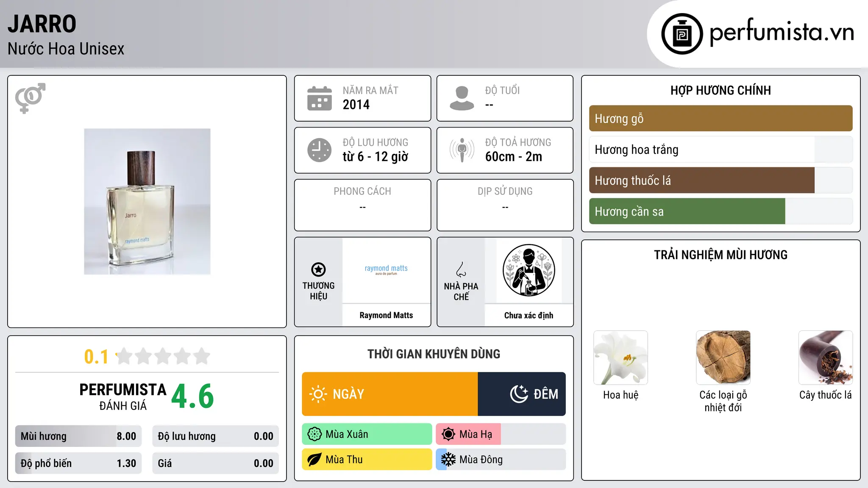Select the Mùa Thu season bar
This screenshot has width=868, height=488.
click(367, 460)
